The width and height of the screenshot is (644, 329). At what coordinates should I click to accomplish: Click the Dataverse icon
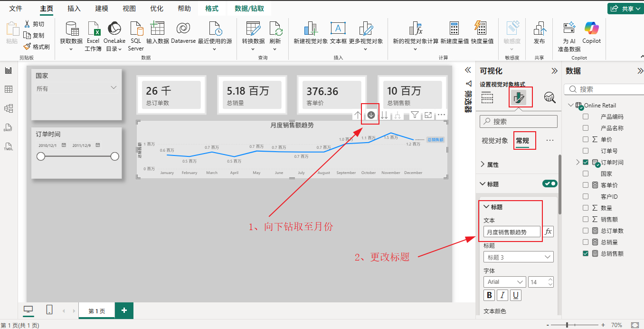(x=183, y=29)
